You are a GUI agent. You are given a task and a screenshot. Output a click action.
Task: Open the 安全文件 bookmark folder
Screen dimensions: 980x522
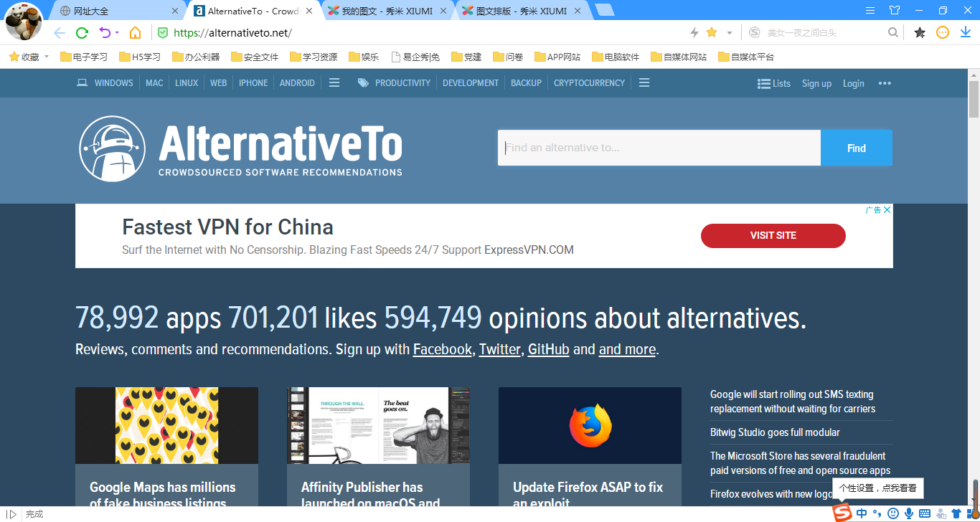255,57
